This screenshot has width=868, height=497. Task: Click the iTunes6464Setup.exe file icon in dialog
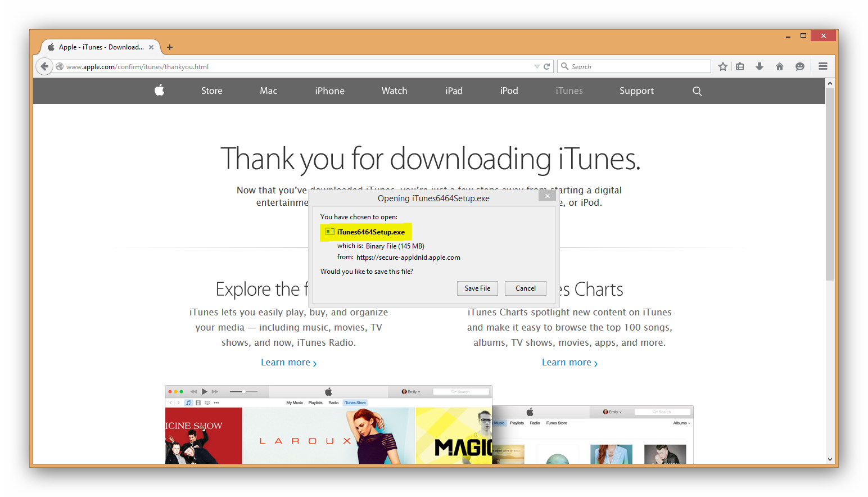tap(330, 232)
